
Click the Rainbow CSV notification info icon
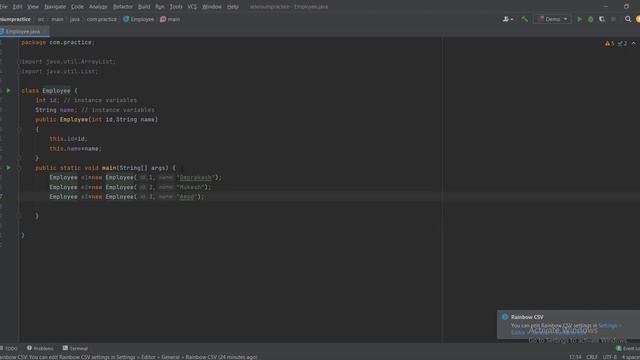pos(505,317)
